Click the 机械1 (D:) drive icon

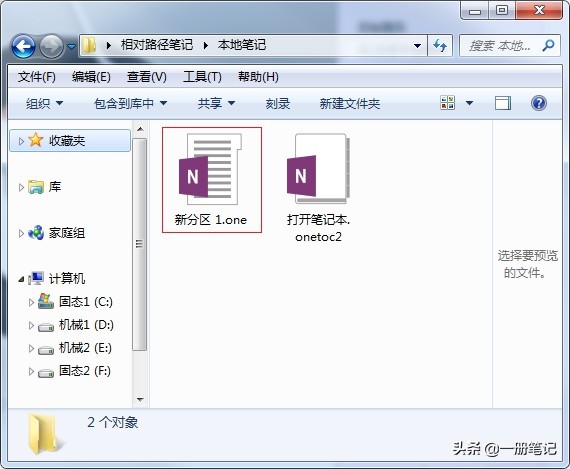coord(46,327)
